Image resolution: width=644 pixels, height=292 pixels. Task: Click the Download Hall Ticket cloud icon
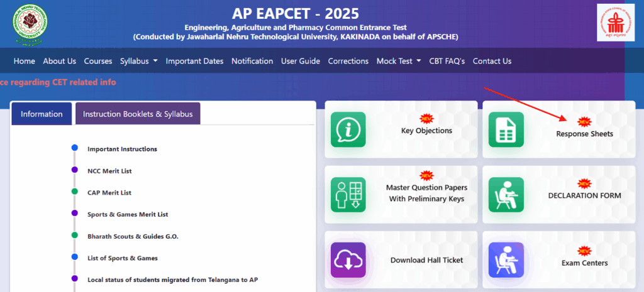pos(348,260)
